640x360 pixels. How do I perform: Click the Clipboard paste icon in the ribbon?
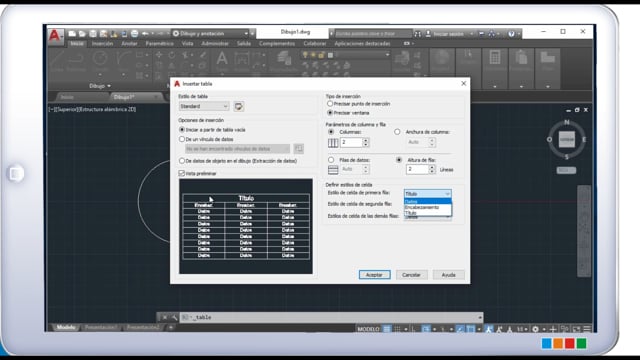(521, 58)
